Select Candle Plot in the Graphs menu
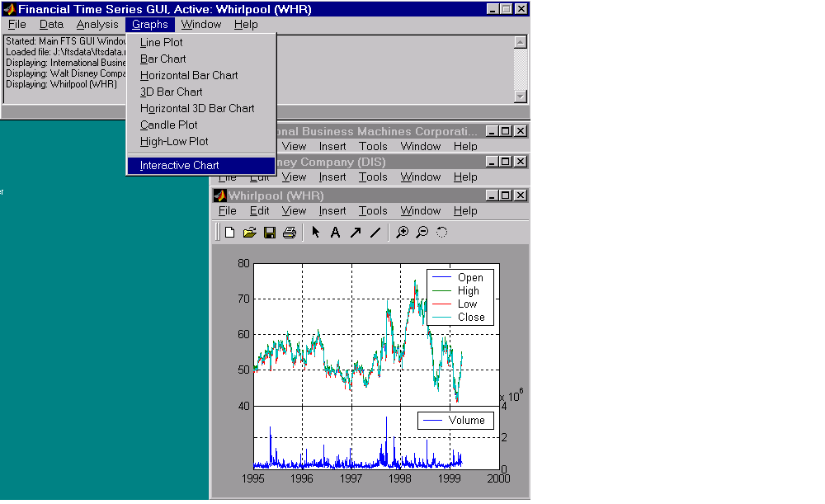 tap(168, 125)
